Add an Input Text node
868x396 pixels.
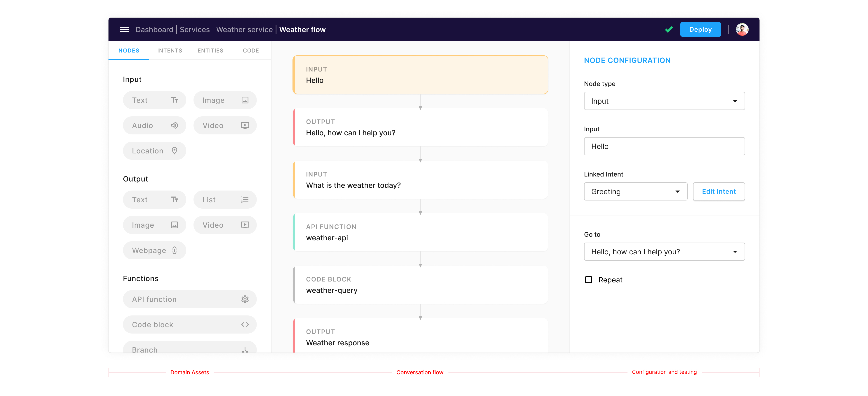pyautogui.click(x=154, y=100)
